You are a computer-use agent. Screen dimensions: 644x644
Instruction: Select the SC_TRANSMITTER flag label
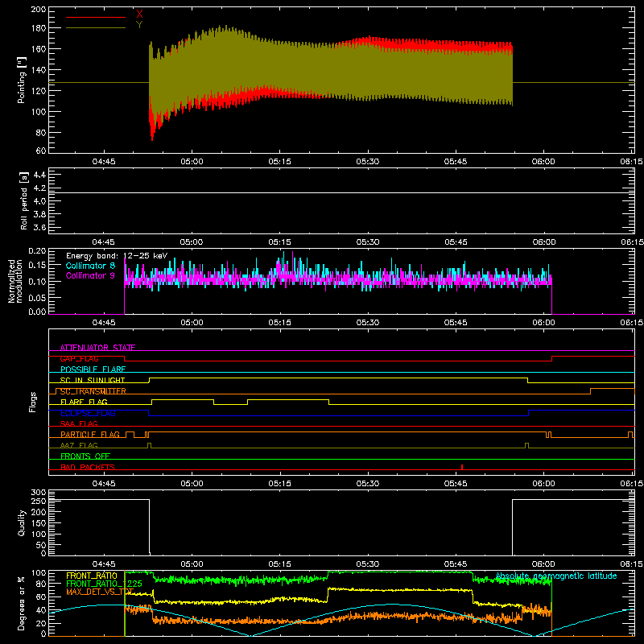tap(93, 391)
